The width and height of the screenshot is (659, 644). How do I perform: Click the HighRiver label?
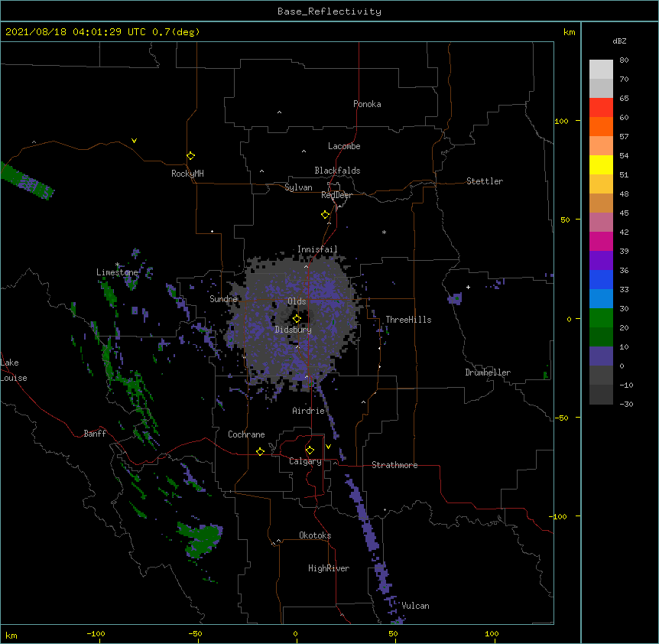(x=329, y=568)
